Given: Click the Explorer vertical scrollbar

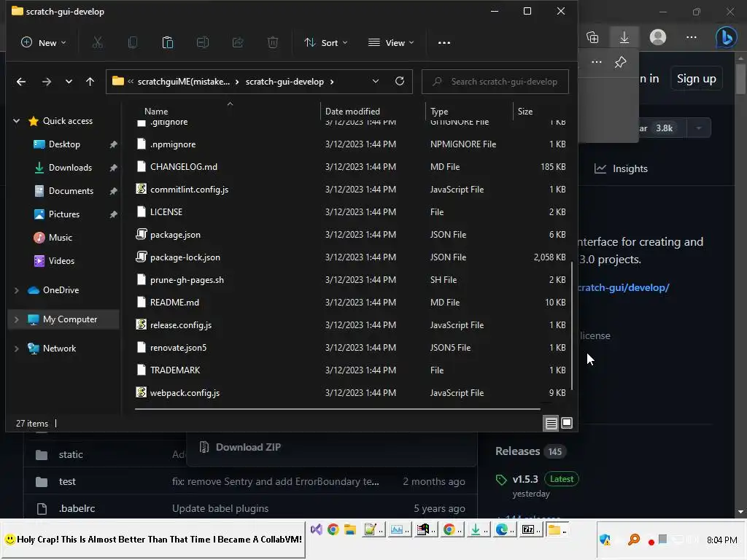Looking at the screenshot, I should 572,326.
